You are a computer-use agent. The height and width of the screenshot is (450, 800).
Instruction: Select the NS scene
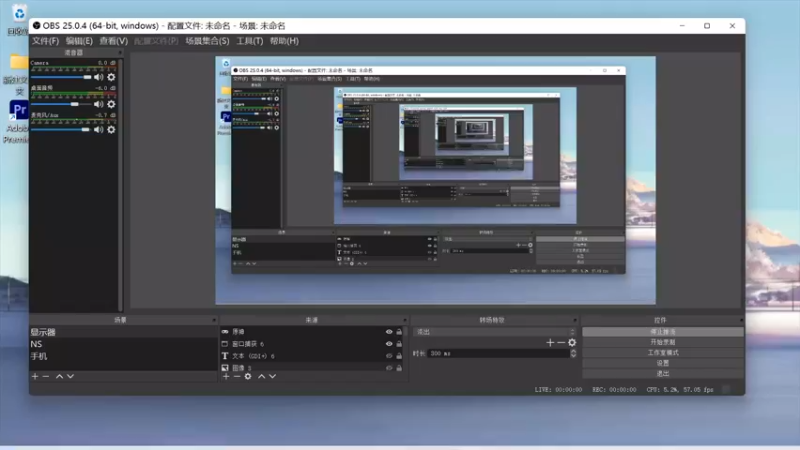coord(123,344)
